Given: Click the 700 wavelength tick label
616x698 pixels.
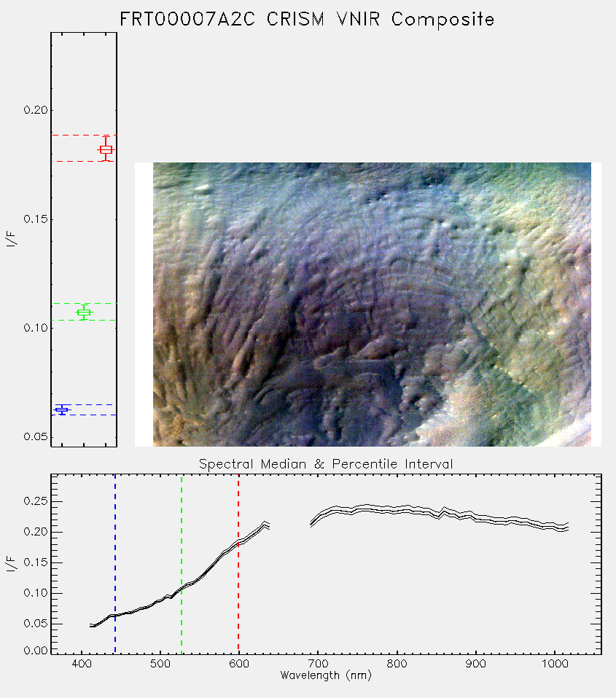Looking at the screenshot, I should [318, 663].
